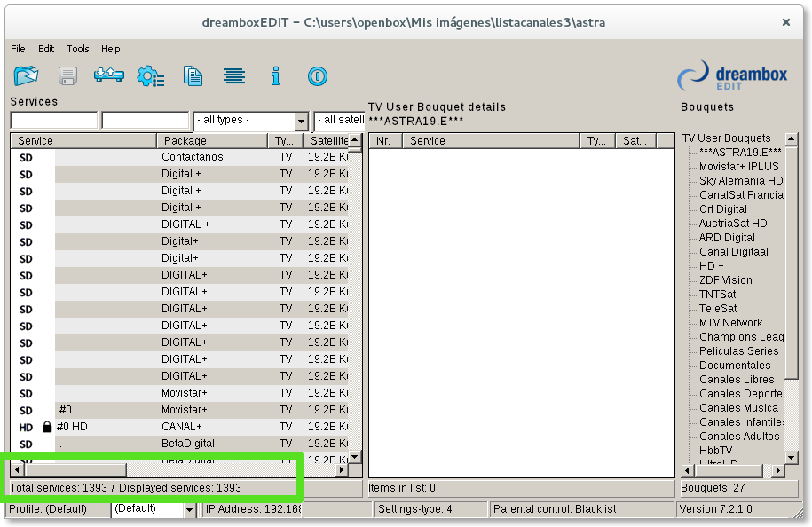Click services list scroll down arrow
The width and height of the screenshot is (812, 527).
pos(355,457)
